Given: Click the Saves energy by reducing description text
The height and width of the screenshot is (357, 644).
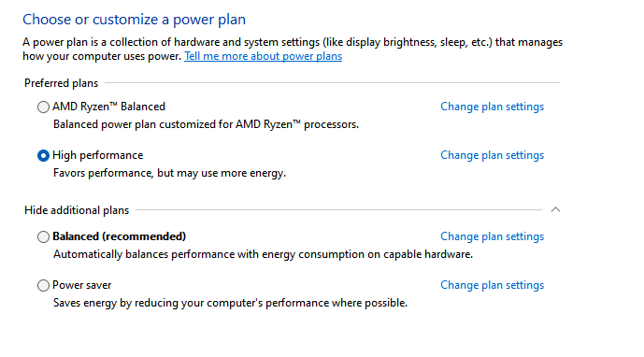Looking at the screenshot, I should tap(230, 303).
